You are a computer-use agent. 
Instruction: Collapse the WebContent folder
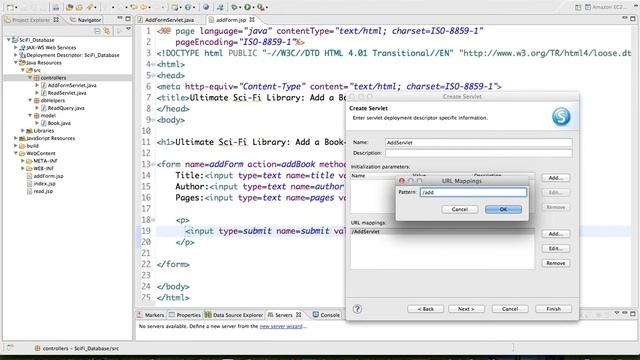[x=16, y=153]
